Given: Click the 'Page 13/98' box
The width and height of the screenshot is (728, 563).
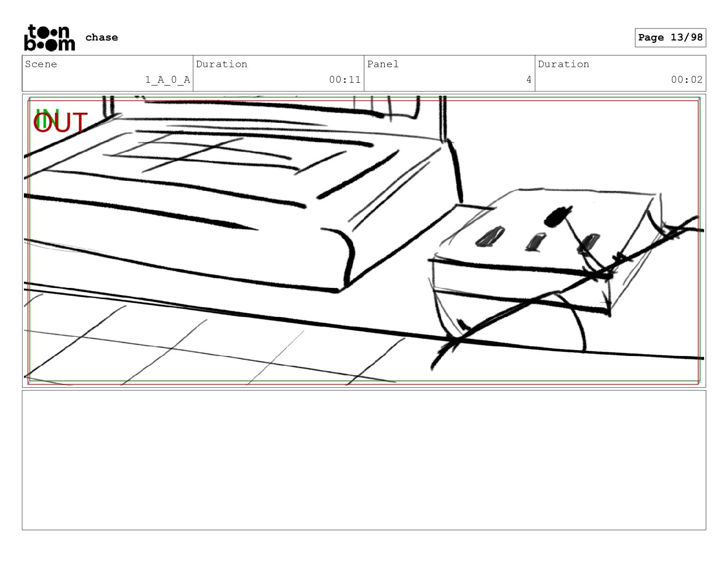Looking at the screenshot, I should pyautogui.click(x=670, y=38).
